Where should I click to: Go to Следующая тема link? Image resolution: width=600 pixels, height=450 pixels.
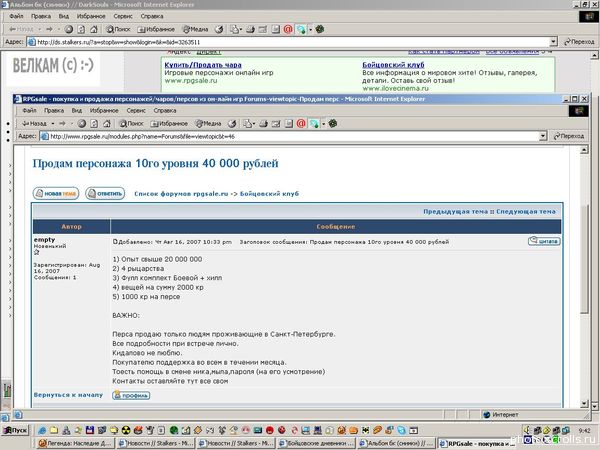[526, 211]
